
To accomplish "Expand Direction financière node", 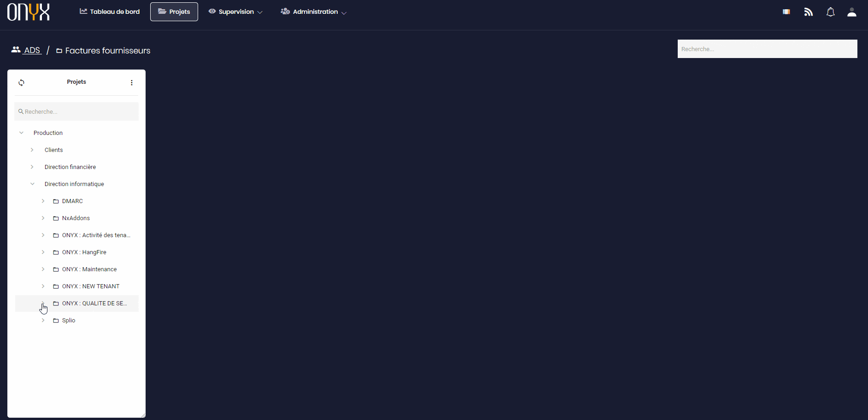I will pos(32,167).
